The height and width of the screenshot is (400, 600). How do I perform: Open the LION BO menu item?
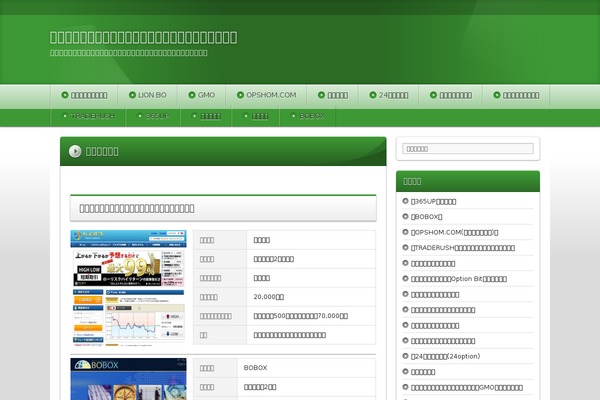[147, 95]
